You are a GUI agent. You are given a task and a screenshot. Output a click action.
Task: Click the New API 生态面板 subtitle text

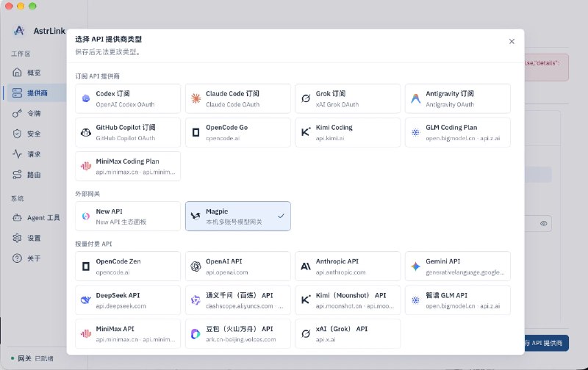coord(121,222)
